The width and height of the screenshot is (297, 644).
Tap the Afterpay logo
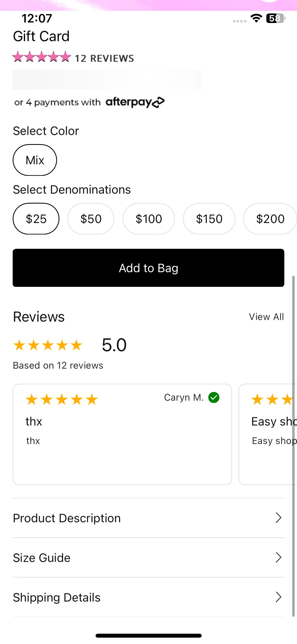135,102
